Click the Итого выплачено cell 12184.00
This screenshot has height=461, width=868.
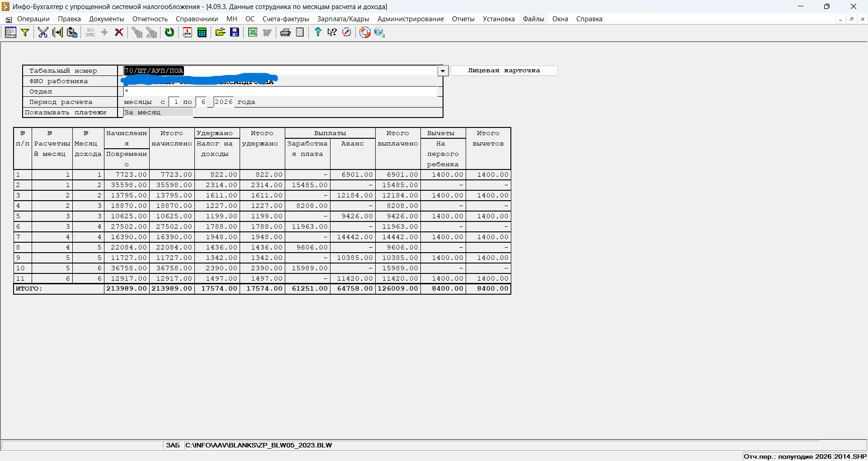(x=398, y=195)
